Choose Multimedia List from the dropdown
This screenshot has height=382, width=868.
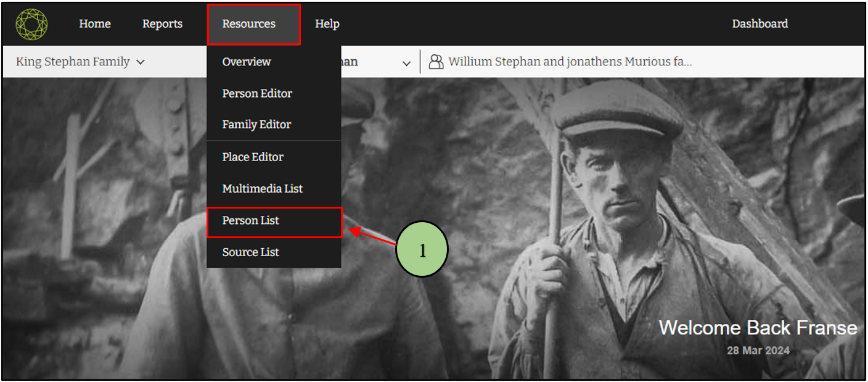(x=263, y=188)
